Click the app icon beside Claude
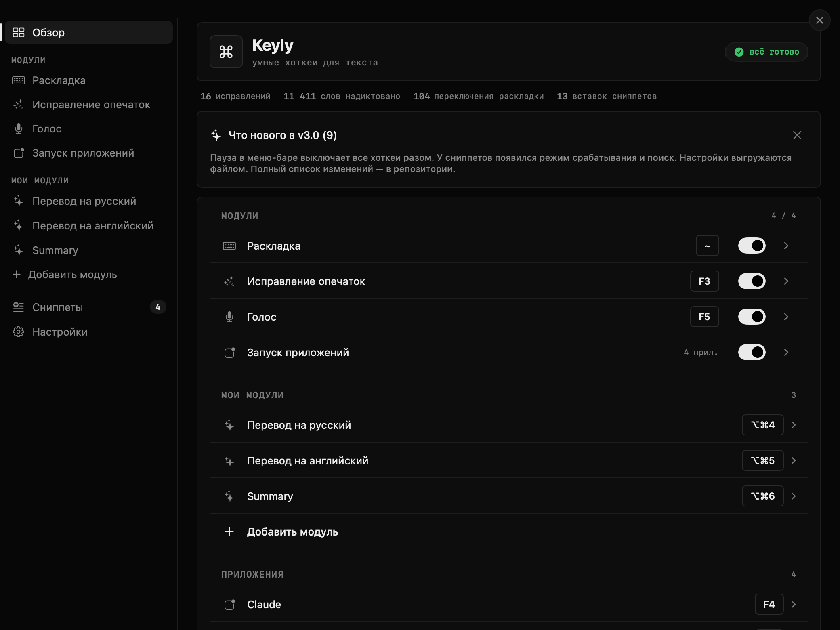Image resolution: width=840 pixels, height=630 pixels. pyautogui.click(x=229, y=605)
